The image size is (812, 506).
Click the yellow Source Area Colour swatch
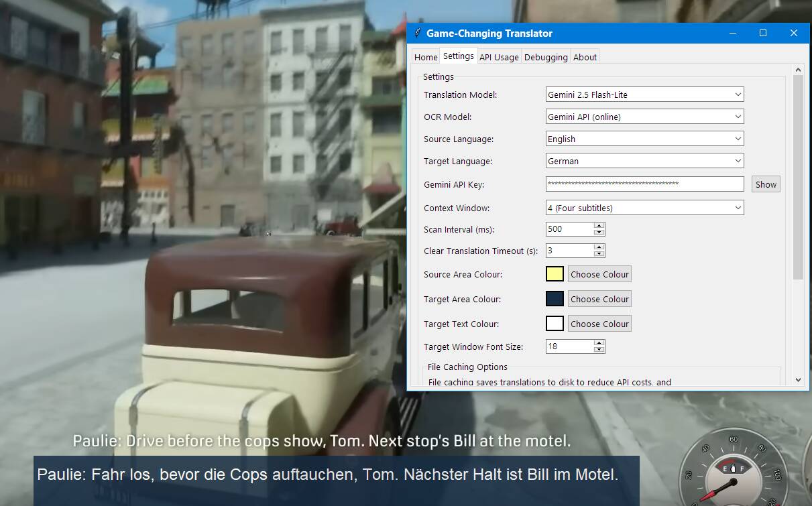tap(555, 274)
